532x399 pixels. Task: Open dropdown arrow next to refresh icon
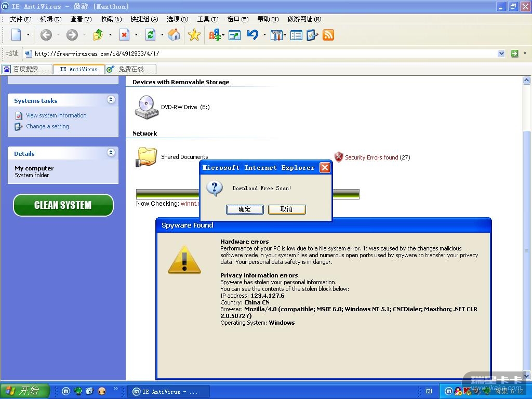pos(162,35)
